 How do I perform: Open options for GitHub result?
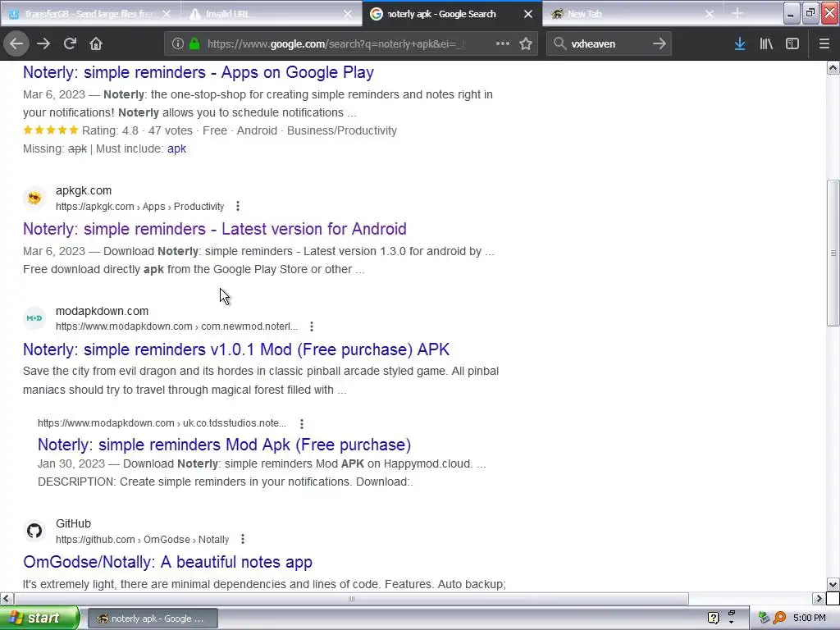pos(243,540)
